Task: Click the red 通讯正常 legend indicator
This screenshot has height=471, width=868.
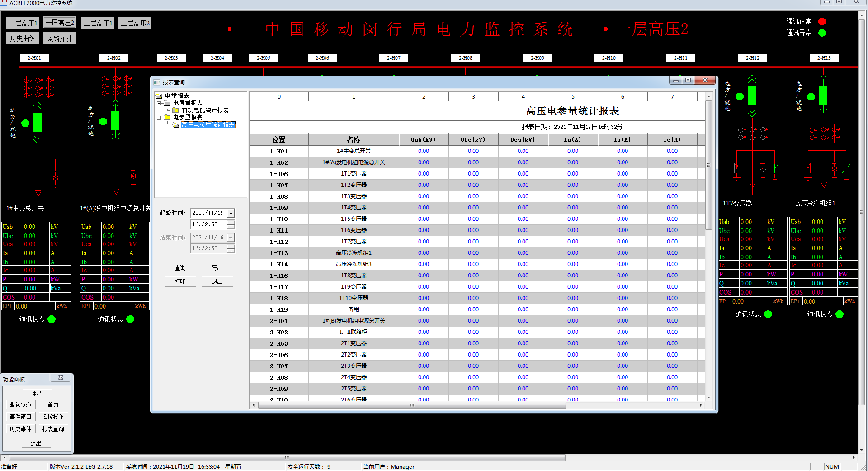Action: [x=822, y=22]
